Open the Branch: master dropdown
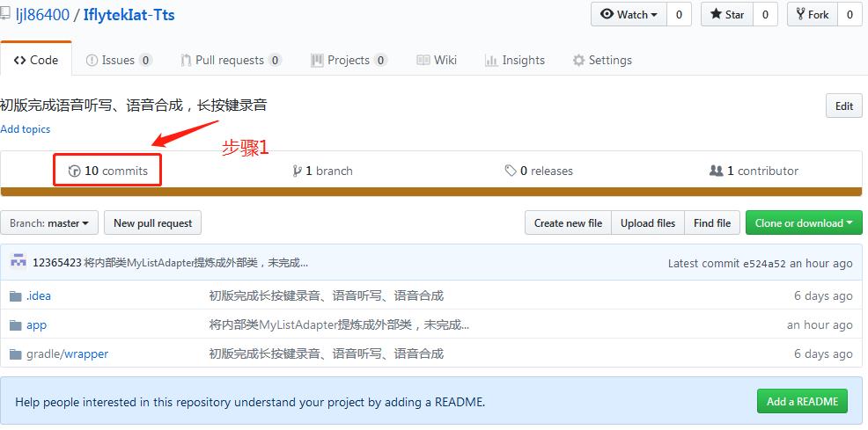868x430 pixels. (49, 222)
